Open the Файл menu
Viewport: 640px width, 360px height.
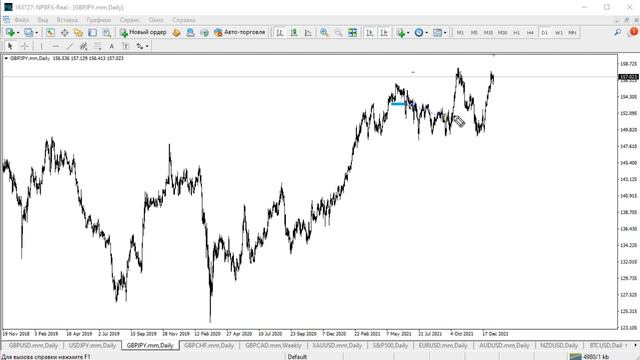[22, 20]
